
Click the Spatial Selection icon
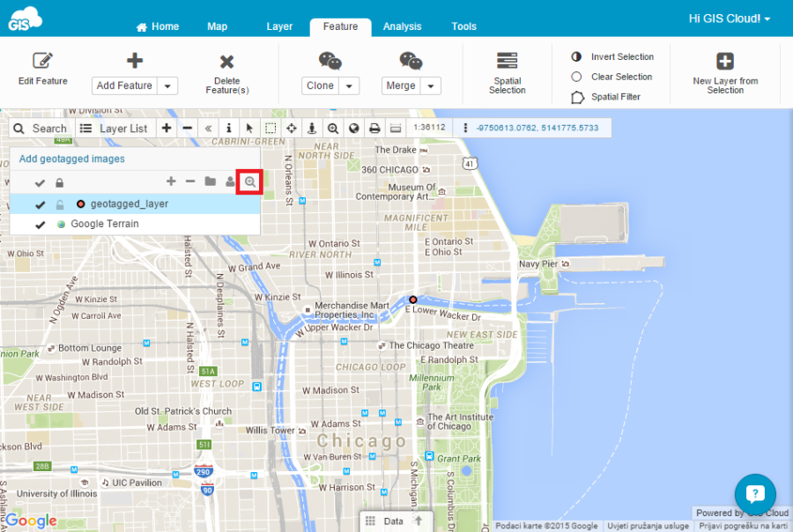[507, 60]
